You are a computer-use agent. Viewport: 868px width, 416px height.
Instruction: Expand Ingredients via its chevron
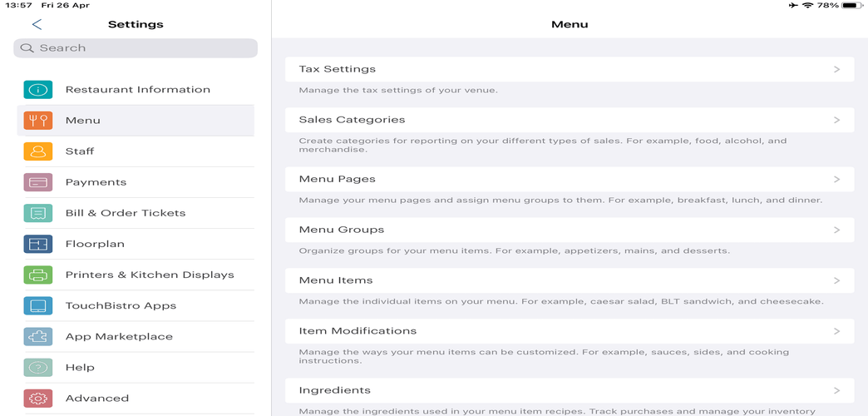tap(836, 390)
